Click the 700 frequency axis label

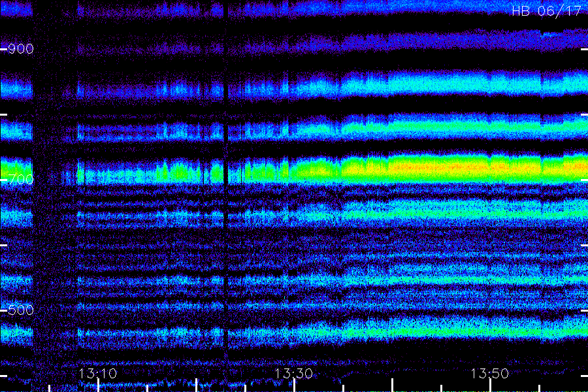point(21,179)
